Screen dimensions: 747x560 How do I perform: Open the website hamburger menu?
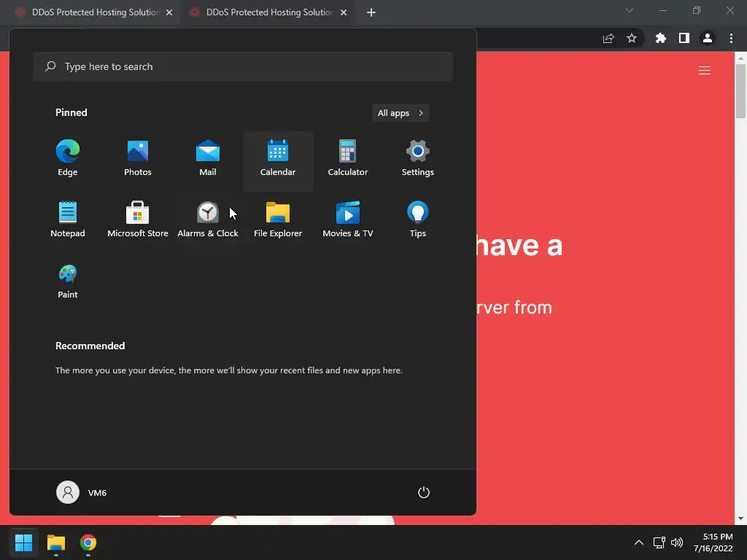tap(705, 71)
